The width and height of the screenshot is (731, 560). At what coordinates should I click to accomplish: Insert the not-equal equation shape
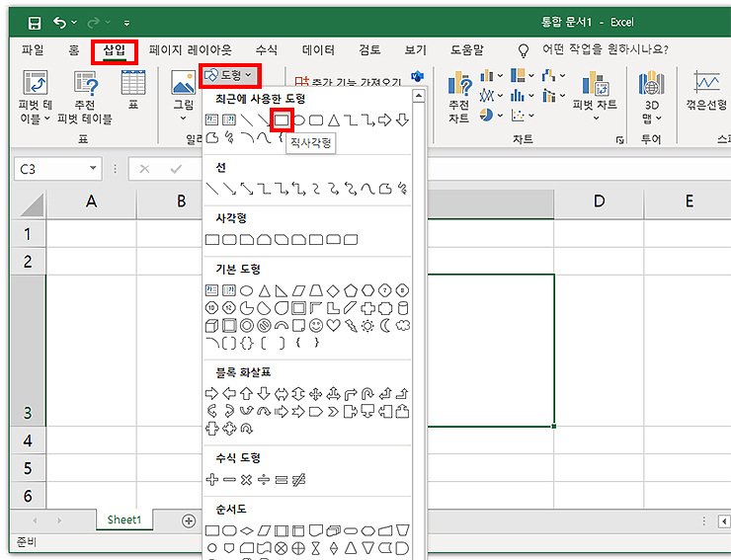[x=298, y=480]
